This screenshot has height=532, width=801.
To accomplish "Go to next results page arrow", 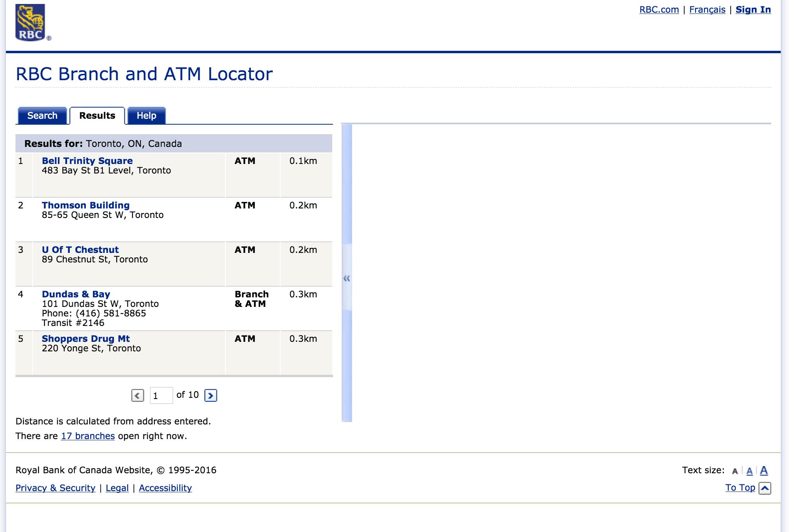I will click(x=210, y=395).
